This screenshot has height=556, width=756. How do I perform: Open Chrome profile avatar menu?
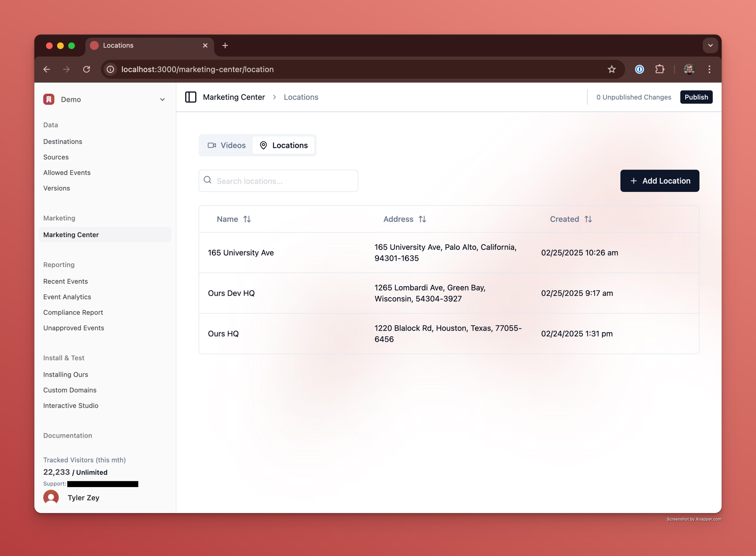689,69
